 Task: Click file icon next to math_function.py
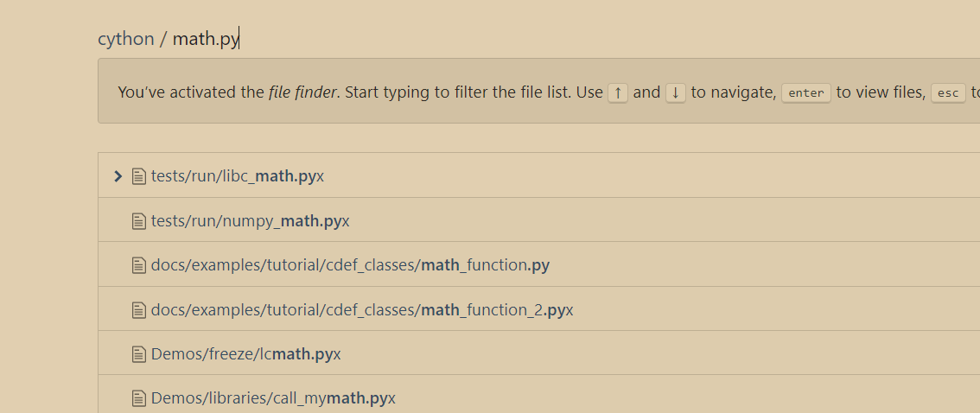pyautogui.click(x=138, y=265)
